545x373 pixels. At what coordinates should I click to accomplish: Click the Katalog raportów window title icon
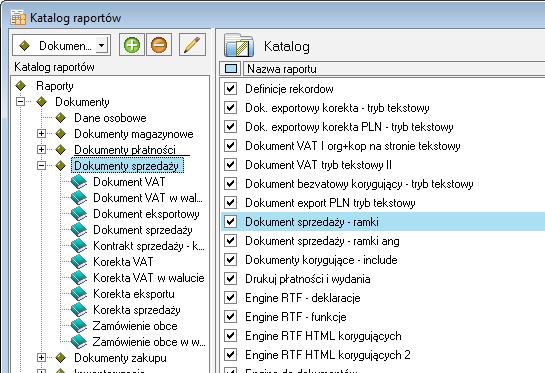pos(18,18)
